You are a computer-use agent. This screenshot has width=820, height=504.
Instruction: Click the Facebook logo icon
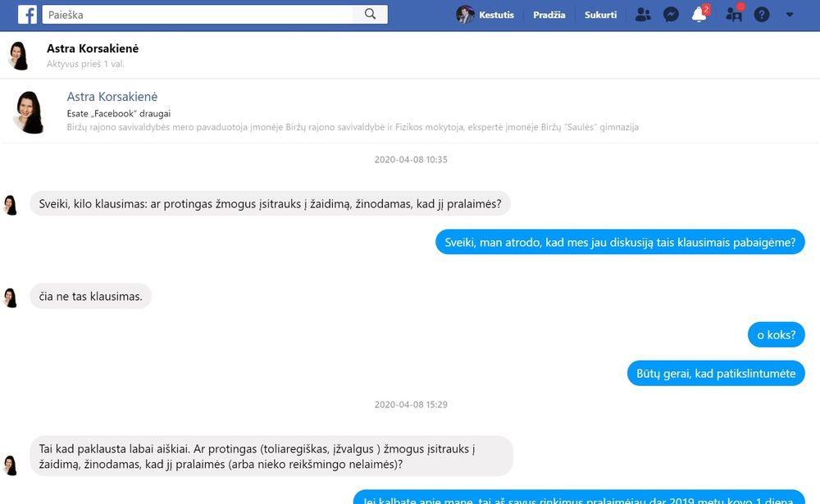[28, 14]
